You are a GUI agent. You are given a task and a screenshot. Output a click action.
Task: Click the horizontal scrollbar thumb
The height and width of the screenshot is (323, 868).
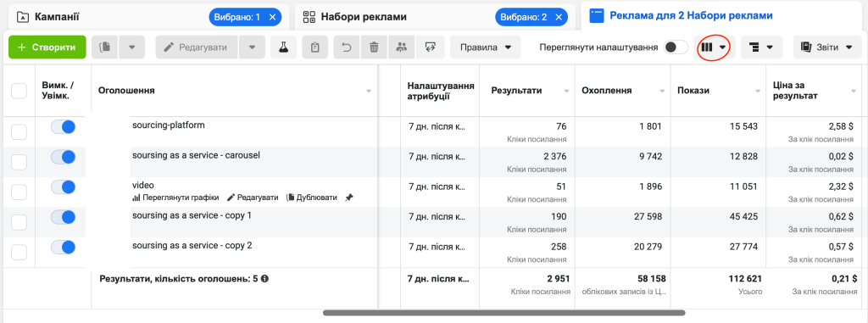coord(504,313)
